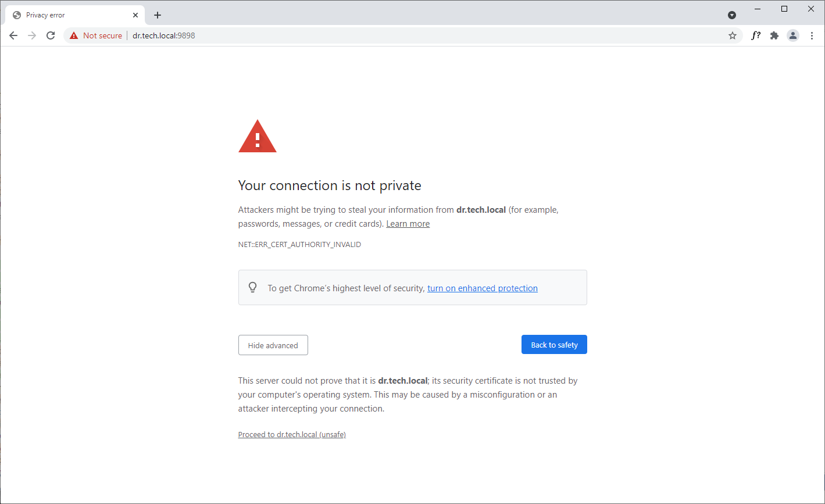Image resolution: width=825 pixels, height=504 pixels.
Task: Click the forward navigation arrow
Action: 32,35
